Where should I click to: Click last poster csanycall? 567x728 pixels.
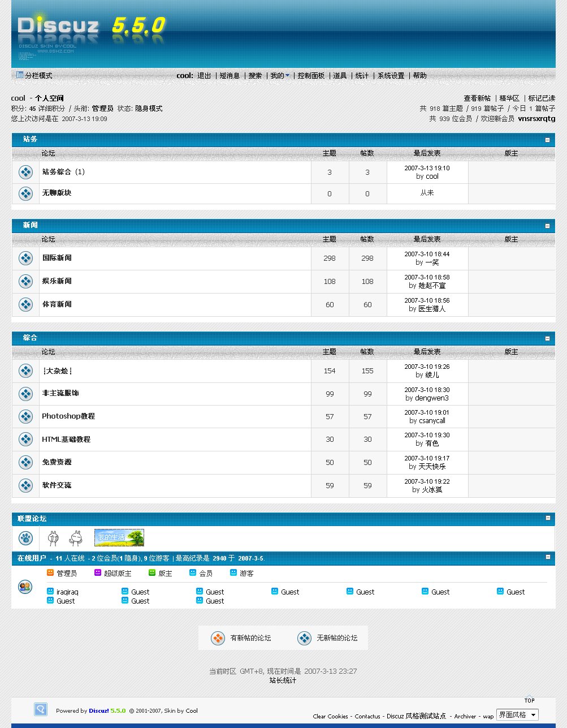[x=432, y=421]
